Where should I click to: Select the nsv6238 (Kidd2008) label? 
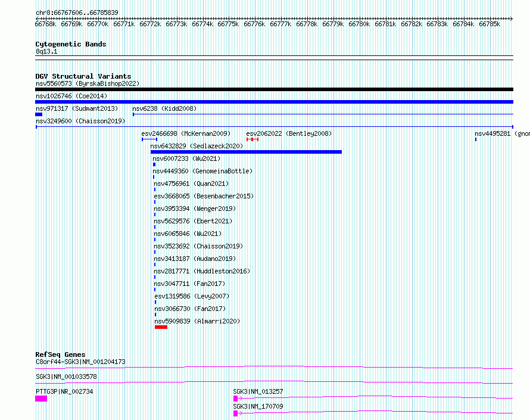click(x=164, y=108)
